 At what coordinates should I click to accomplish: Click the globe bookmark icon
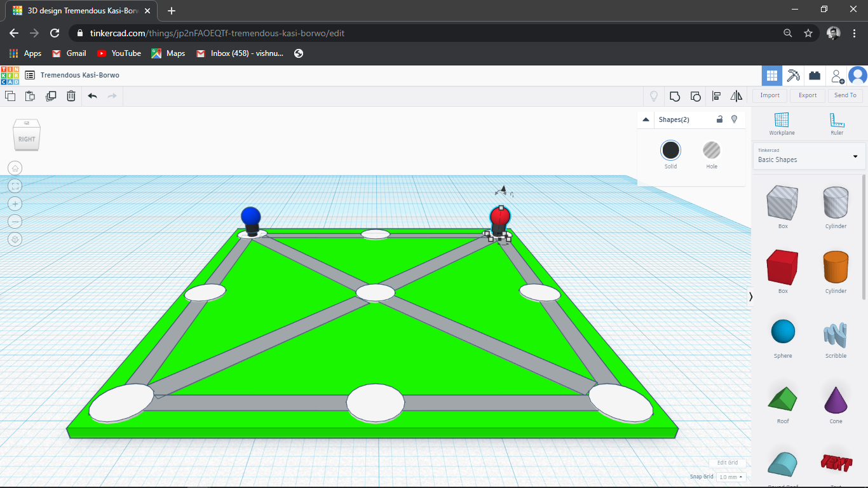pos(299,53)
